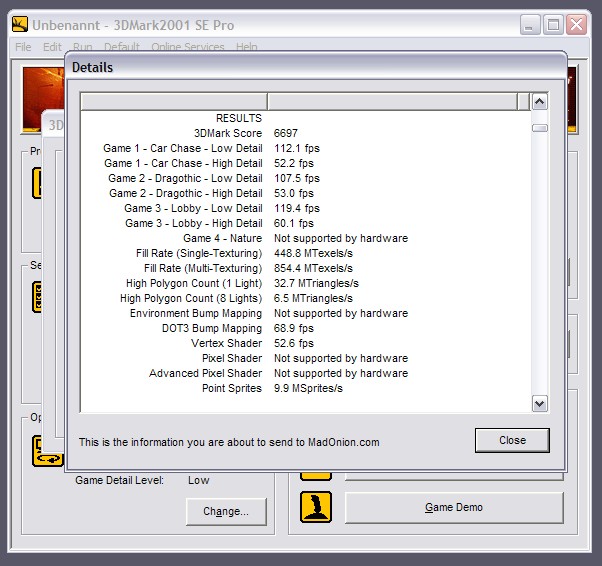Open the Game Demo button
602x566 pixels.
click(x=454, y=507)
